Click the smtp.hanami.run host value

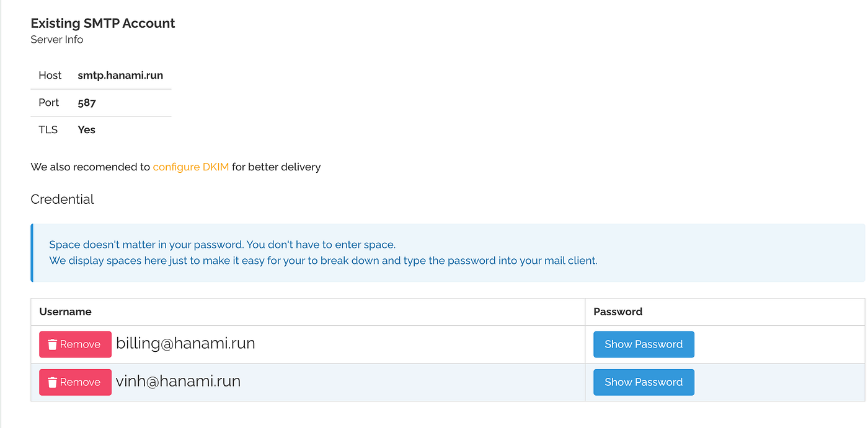120,76
